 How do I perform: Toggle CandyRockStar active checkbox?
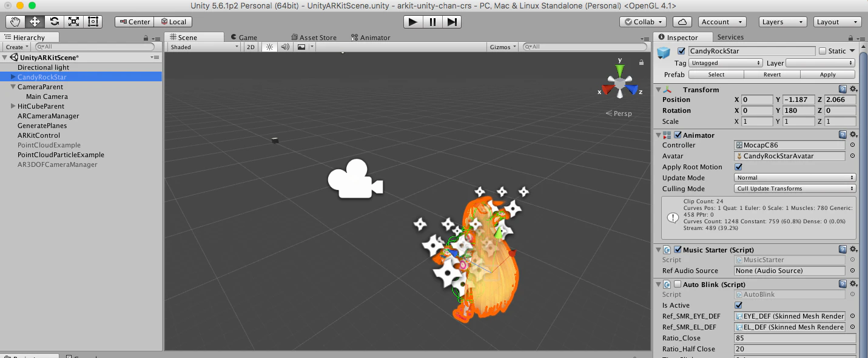(681, 51)
